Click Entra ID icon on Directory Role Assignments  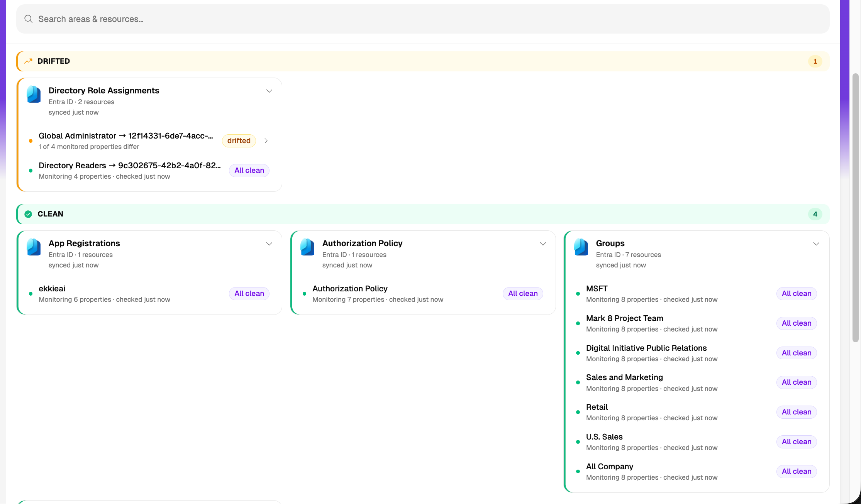point(34,94)
